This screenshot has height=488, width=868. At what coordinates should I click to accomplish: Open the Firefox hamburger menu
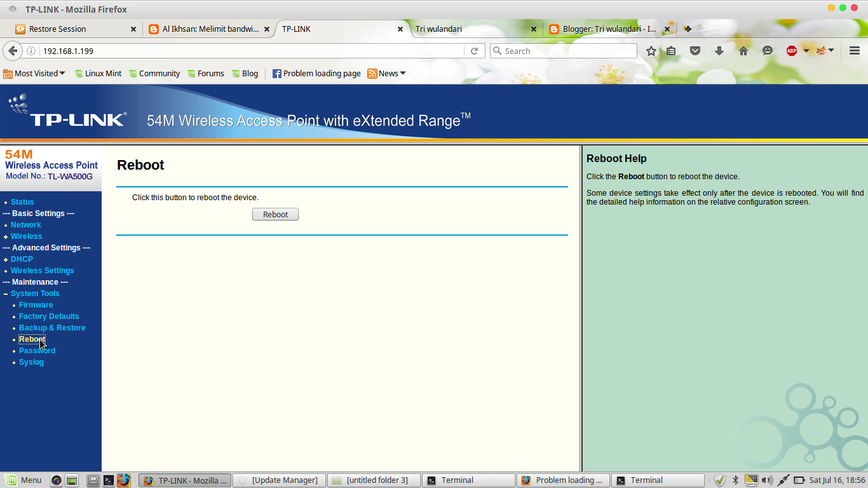[x=855, y=51]
